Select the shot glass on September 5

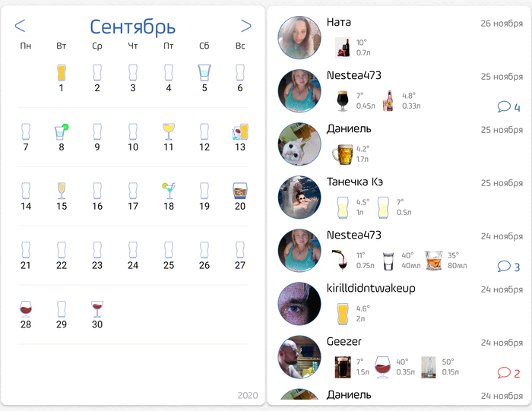tap(204, 72)
